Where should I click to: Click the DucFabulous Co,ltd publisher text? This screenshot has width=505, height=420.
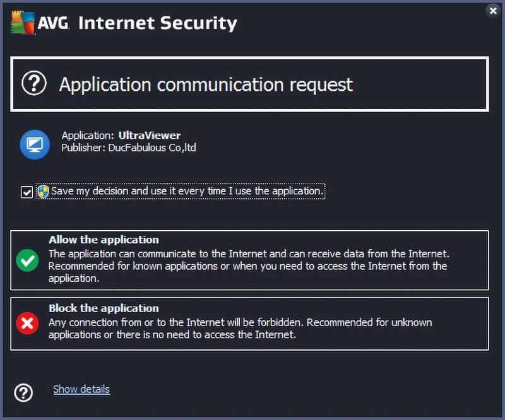152,148
